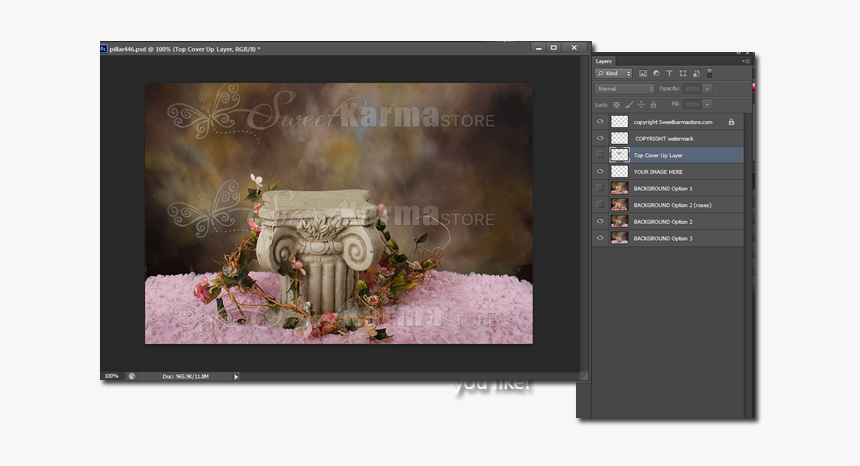Expand the Opacity slider arrow
The height and width of the screenshot is (466, 860).
click(x=708, y=89)
